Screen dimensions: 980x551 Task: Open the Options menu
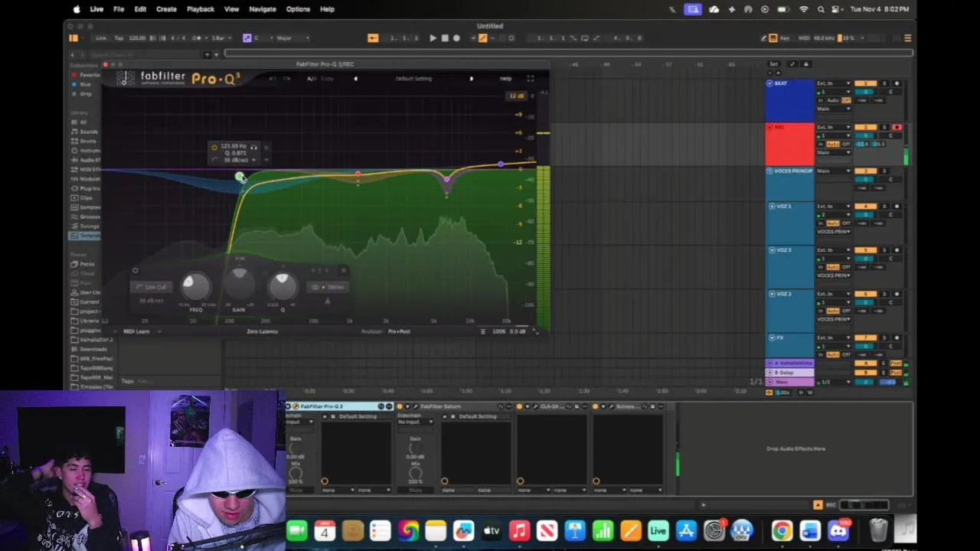coord(298,9)
